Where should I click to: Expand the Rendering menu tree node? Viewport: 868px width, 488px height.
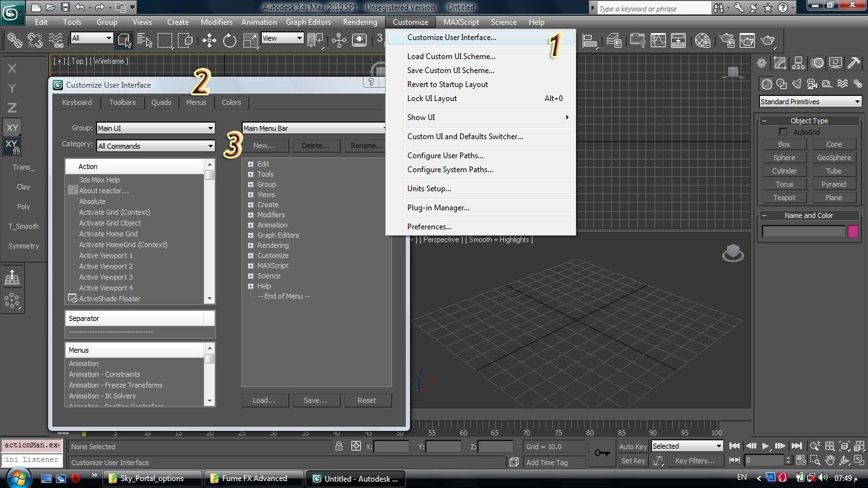coord(250,245)
